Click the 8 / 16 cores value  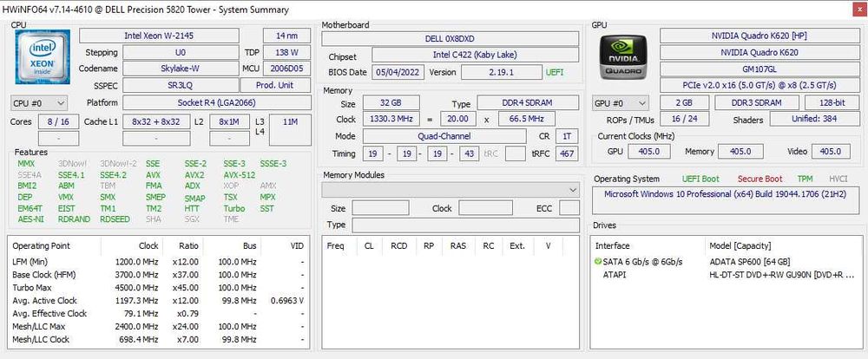pos(59,121)
